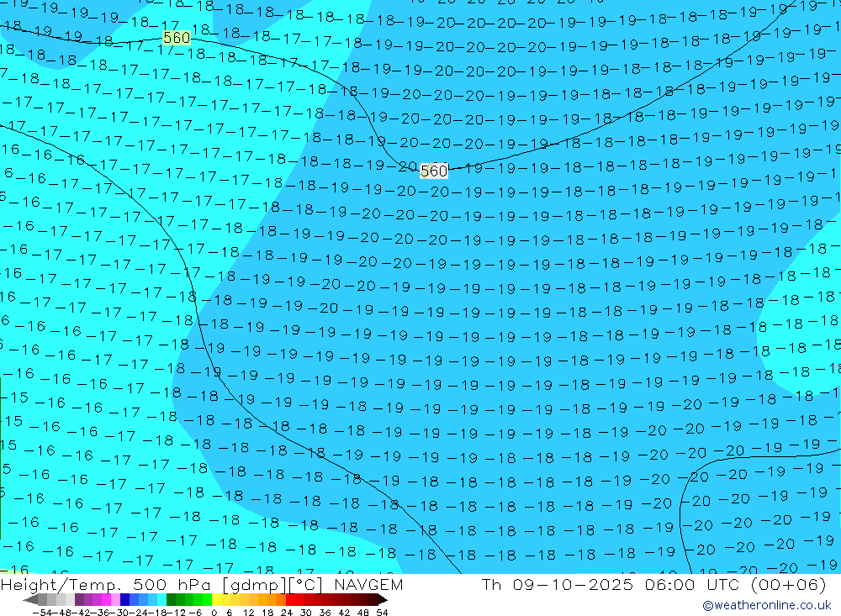The width and height of the screenshot is (841, 616).
Task: Click the gray left arrow of the color scale
Action: [x=30, y=600]
